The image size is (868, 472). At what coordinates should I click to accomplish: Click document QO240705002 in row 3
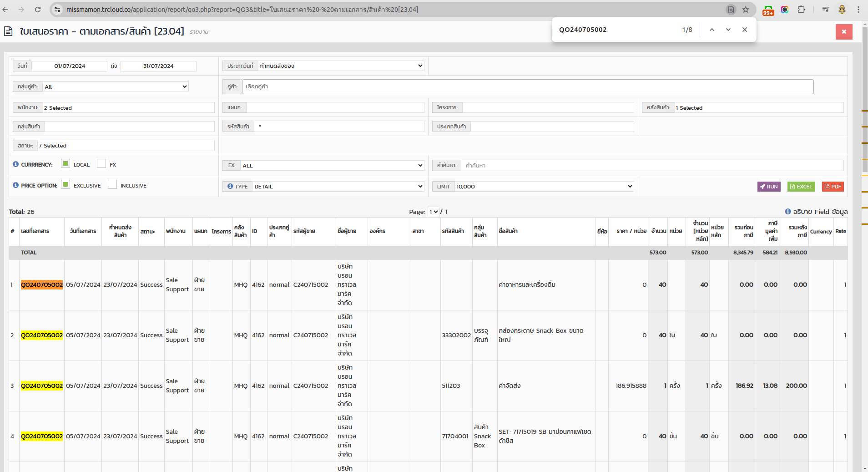pyautogui.click(x=42, y=386)
